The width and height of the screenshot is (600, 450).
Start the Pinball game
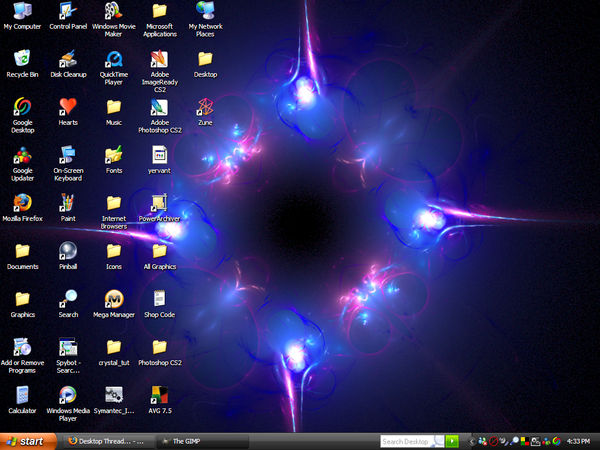pyautogui.click(x=68, y=256)
